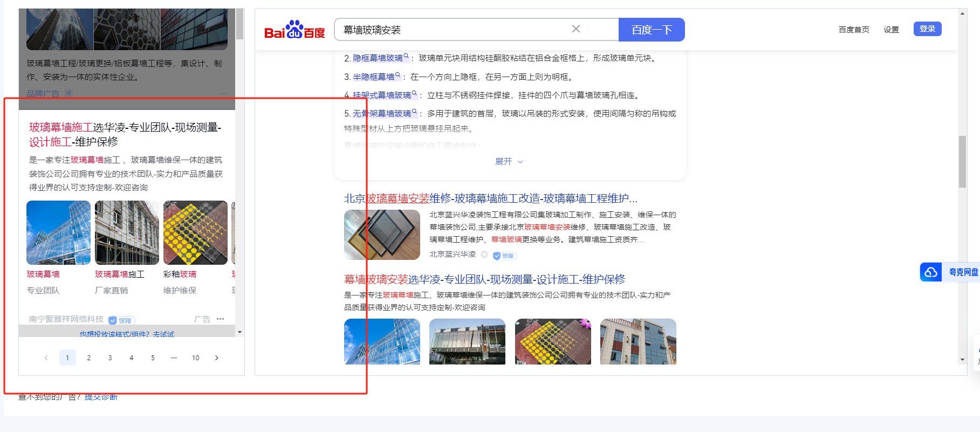
Task: Click the 提交诊断 link
Action: coord(101,397)
